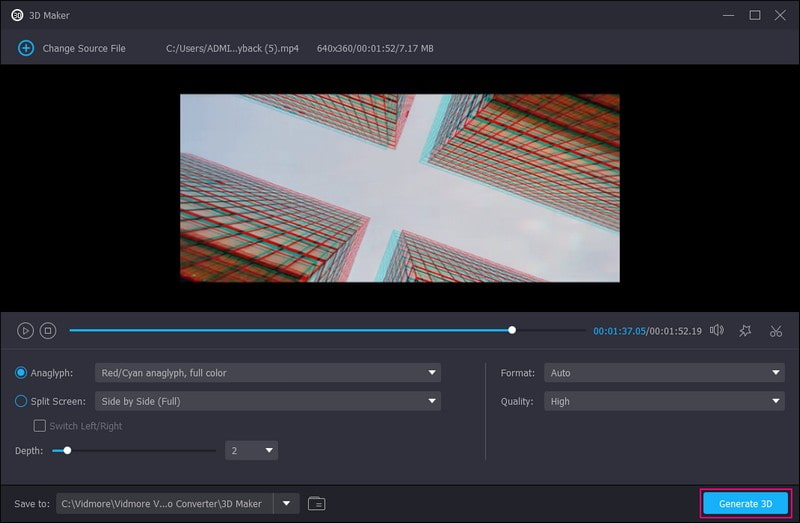Open the Red/Cyan anaglyph dropdown
The width and height of the screenshot is (800, 523).
(267, 373)
